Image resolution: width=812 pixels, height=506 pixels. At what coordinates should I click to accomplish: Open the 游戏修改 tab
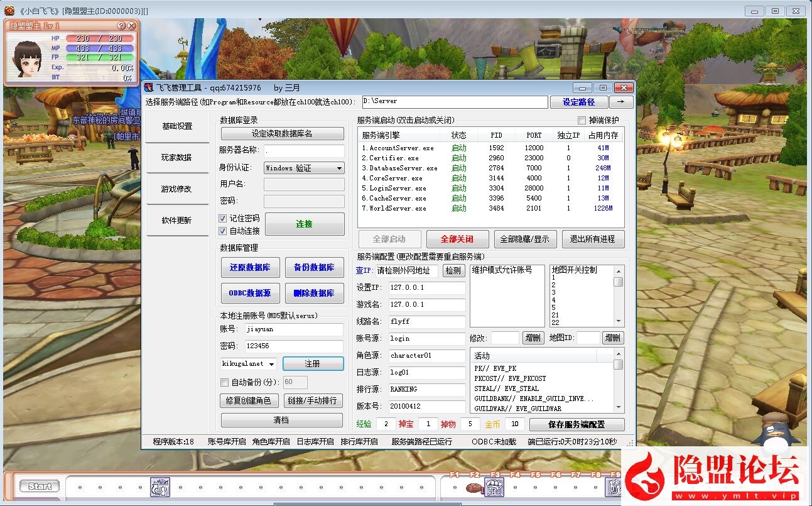[176, 189]
